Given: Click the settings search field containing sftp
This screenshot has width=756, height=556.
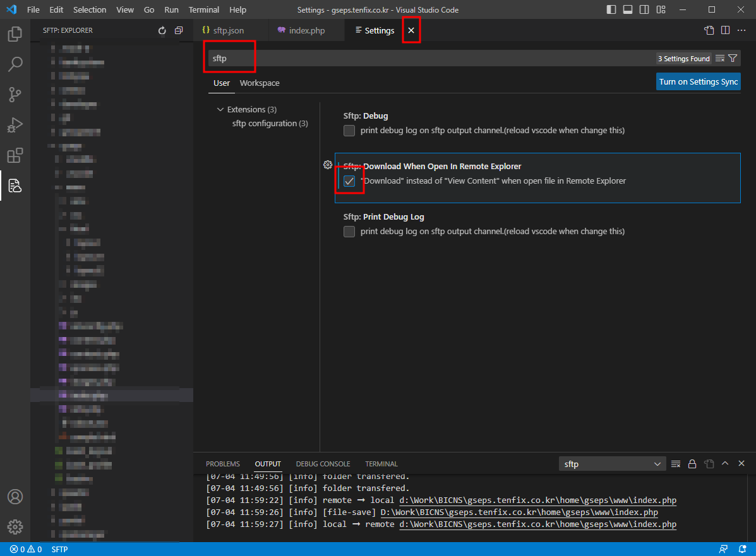Looking at the screenshot, I should coord(431,58).
